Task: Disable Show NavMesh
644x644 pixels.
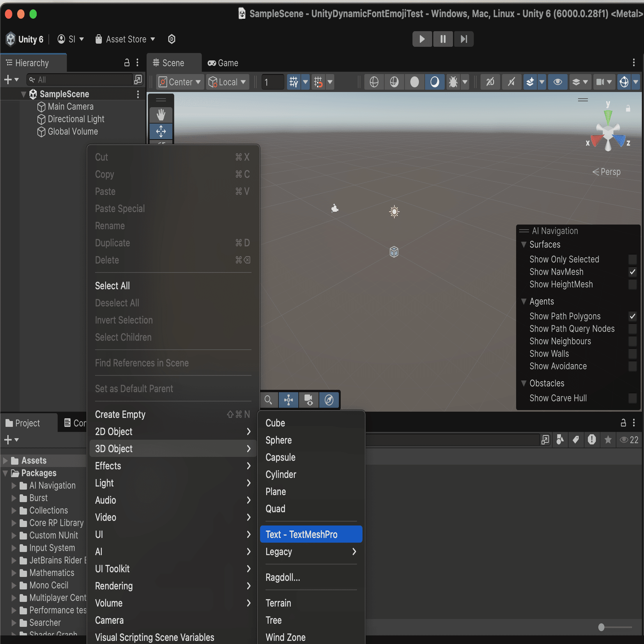Action: point(632,272)
